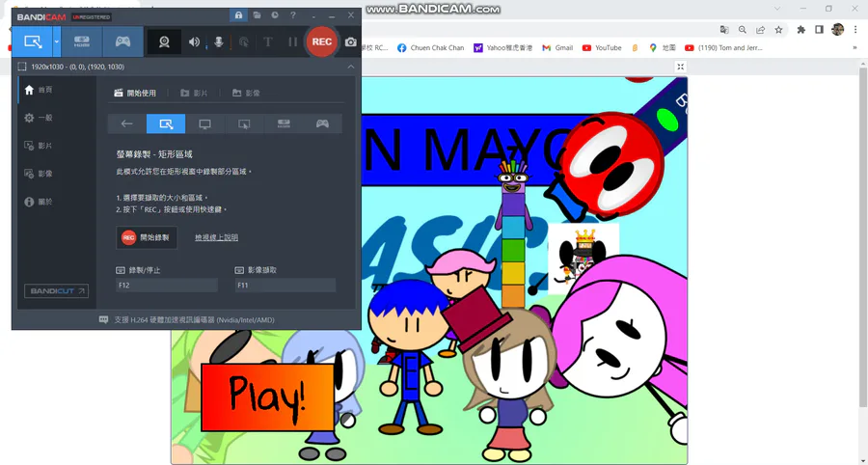Click the Play! button in the game

pyautogui.click(x=267, y=397)
